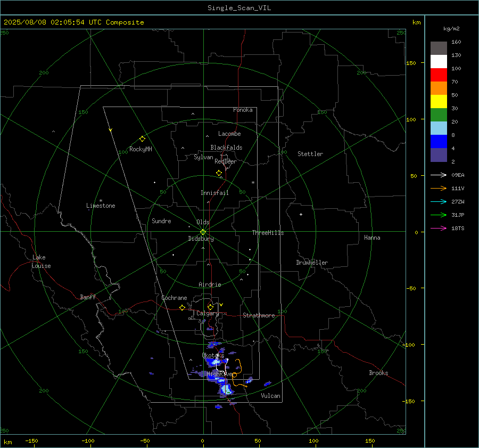
Task: Click the ThreeHills town label
Action: click(268, 233)
